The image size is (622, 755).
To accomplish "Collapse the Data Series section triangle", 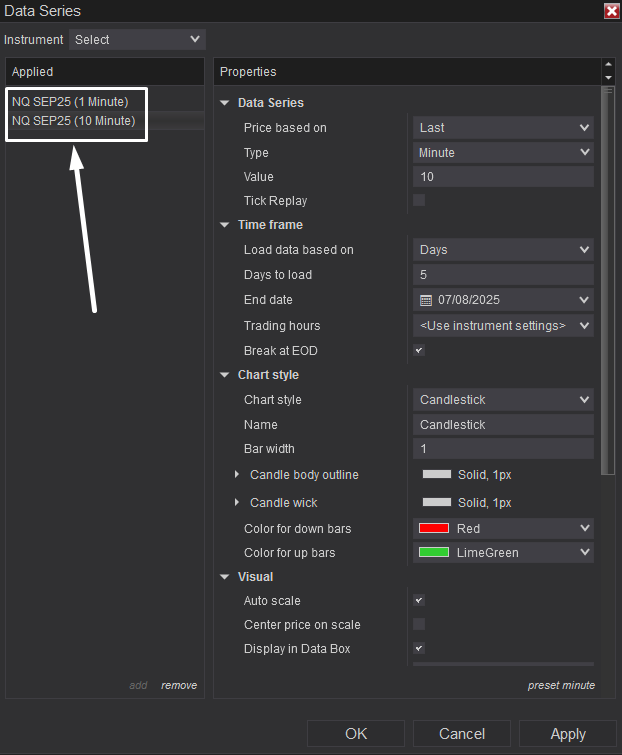I will 224,103.
